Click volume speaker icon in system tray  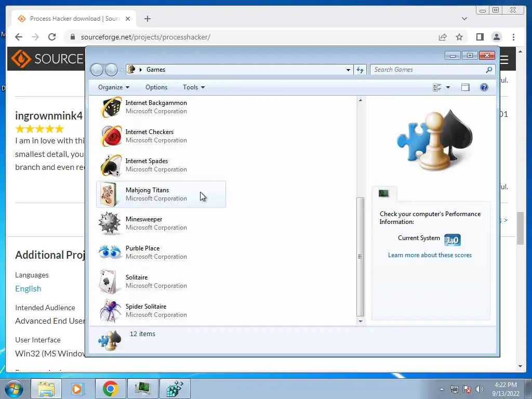[x=479, y=389]
